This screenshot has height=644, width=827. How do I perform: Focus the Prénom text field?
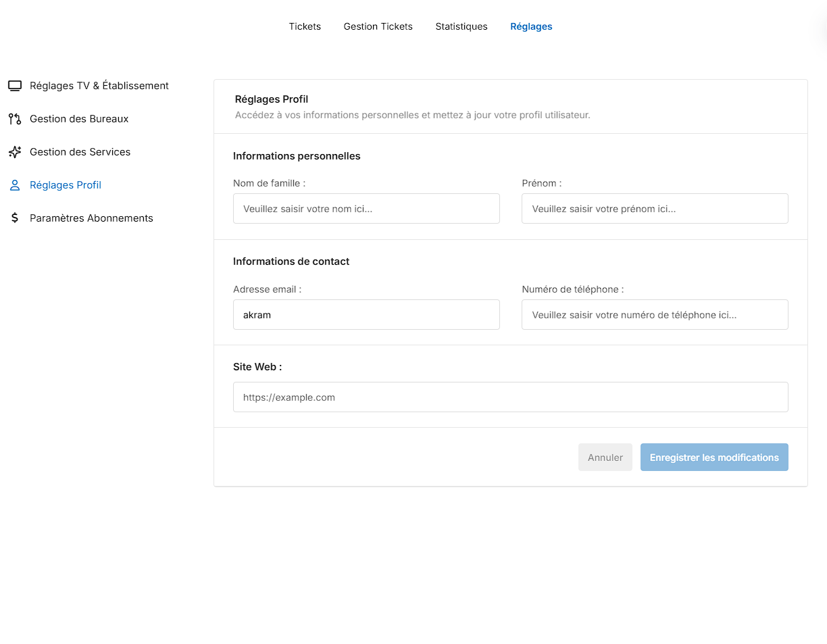click(655, 209)
